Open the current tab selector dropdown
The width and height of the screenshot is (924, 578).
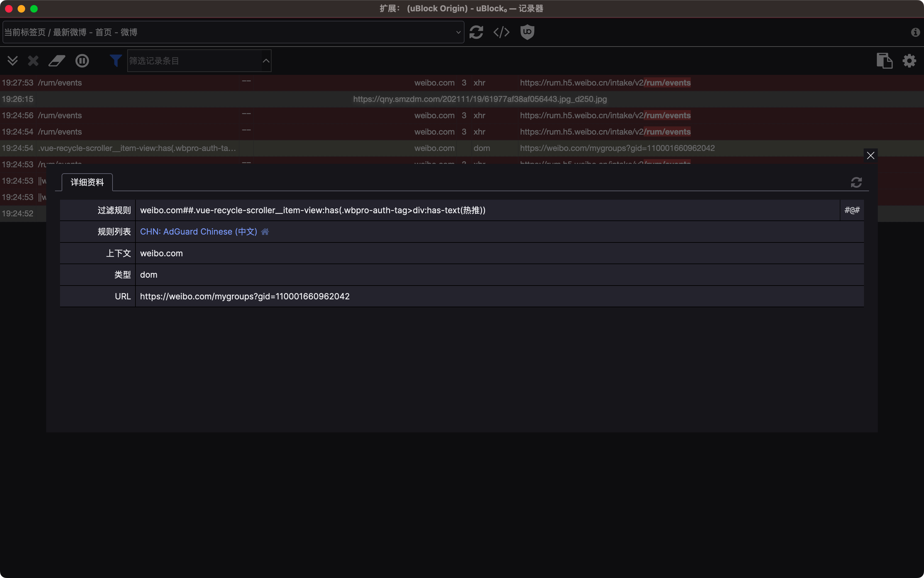point(234,32)
